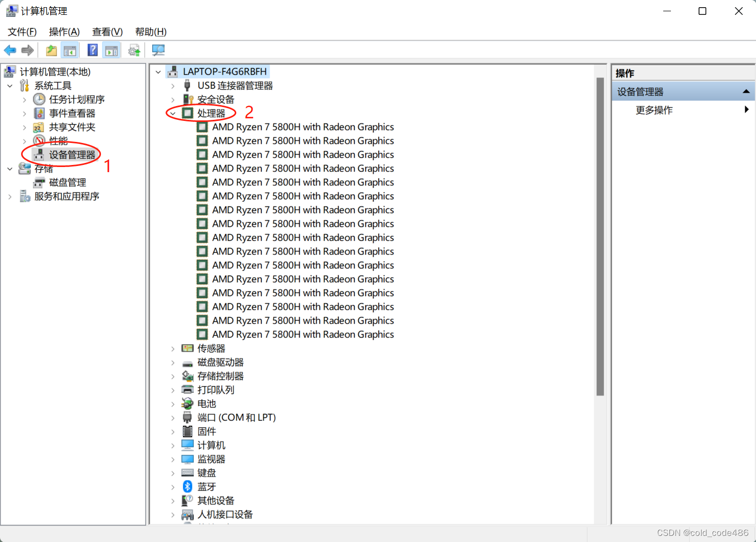This screenshot has width=756, height=542.
Task: Click the Firmware (固件) chip icon
Action: pyautogui.click(x=188, y=431)
